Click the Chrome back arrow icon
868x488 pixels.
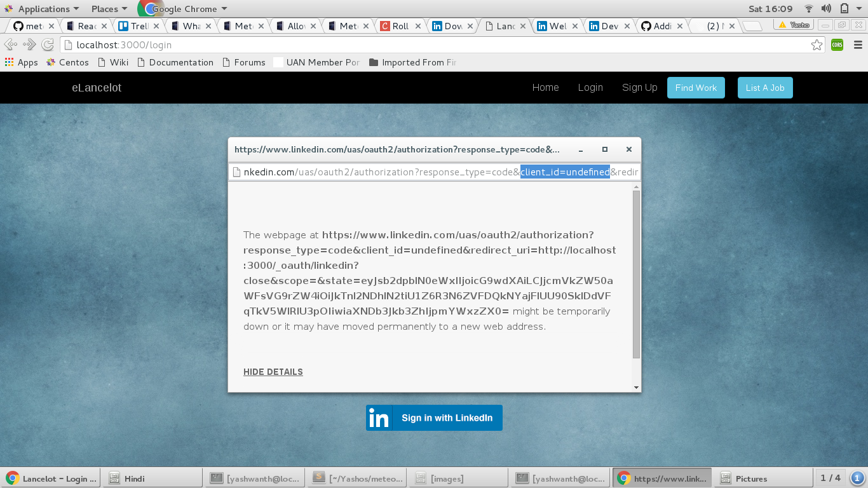pyautogui.click(x=11, y=44)
